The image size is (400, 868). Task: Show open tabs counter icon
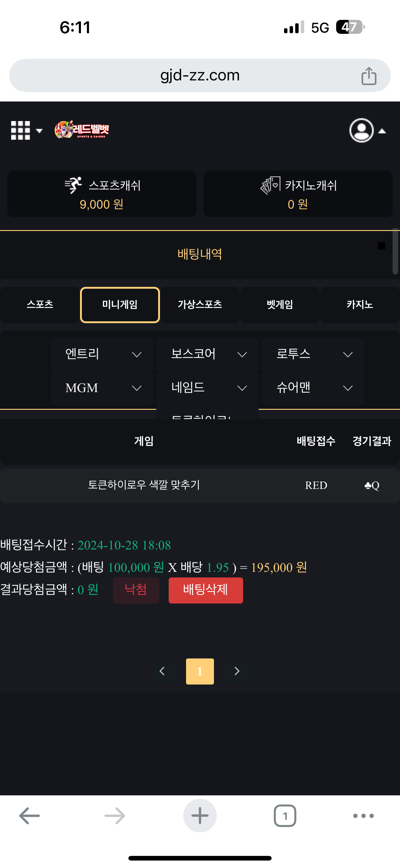[285, 816]
